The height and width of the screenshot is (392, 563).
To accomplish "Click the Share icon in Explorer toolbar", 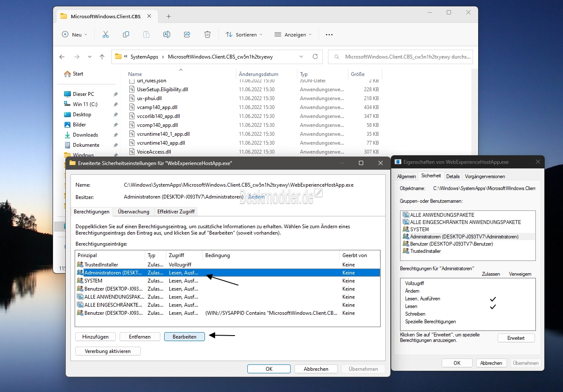I will 187,35.
